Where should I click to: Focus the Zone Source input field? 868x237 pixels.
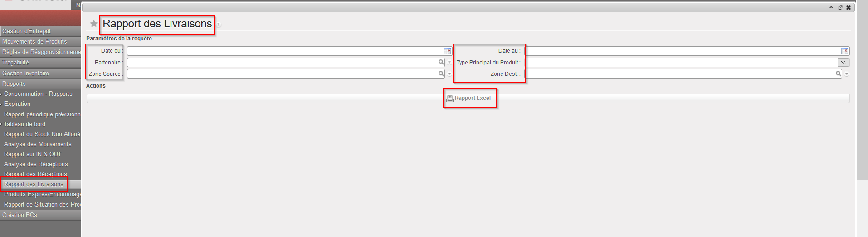pyautogui.click(x=282, y=74)
